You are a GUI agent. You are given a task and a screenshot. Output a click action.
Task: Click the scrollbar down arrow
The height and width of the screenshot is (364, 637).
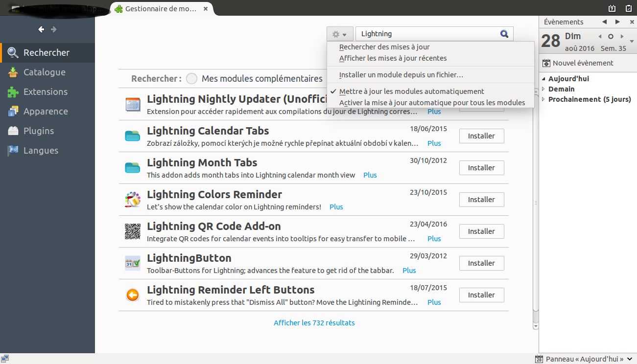click(x=535, y=326)
